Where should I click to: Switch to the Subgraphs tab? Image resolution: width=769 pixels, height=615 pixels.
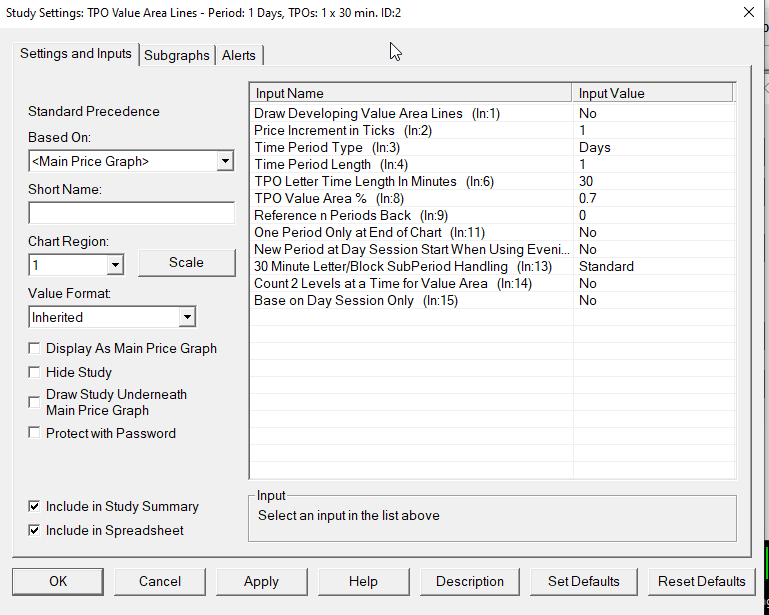[177, 56]
